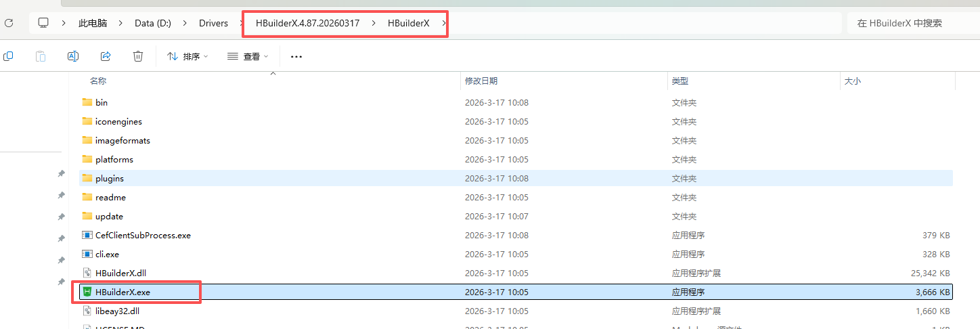Click the cli.exe file icon
Screen dimensions: 980x329
click(x=87, y=254)
